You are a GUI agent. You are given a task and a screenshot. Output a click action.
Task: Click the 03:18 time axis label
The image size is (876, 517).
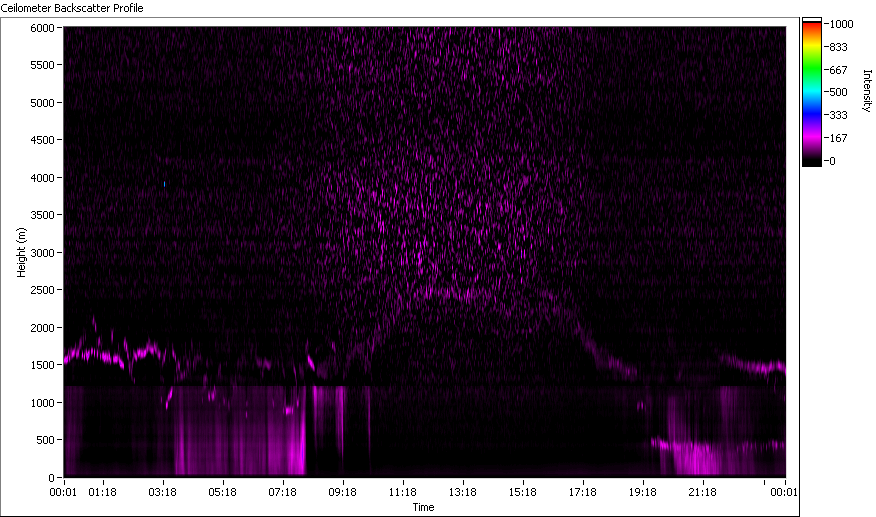point(163,492)
